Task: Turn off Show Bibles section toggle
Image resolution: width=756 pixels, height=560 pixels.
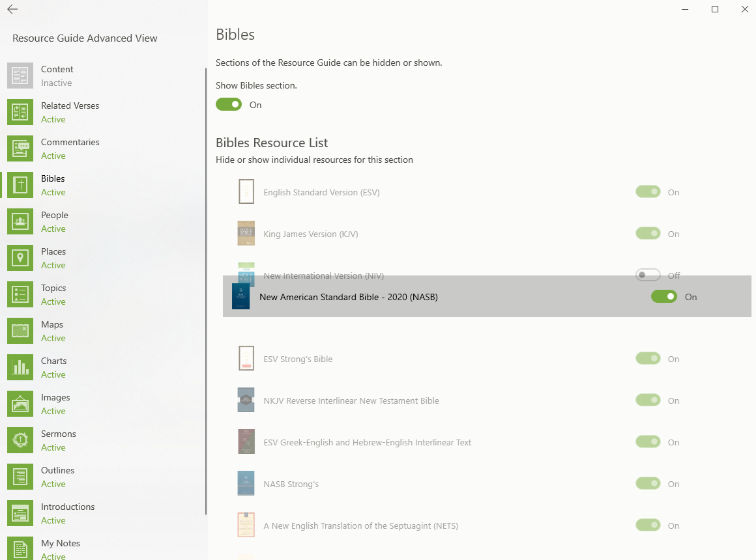Action: click(x=229, y=105)
